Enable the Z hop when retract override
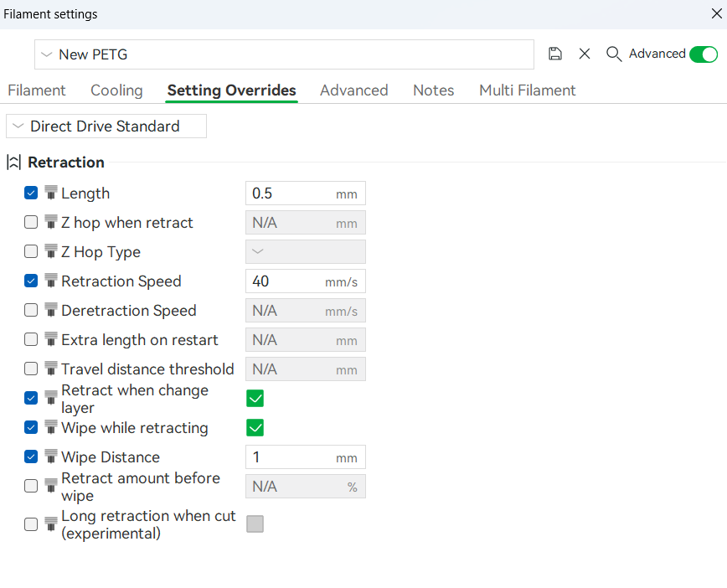Image resolution: width=727 pixels, height=588 pixels. click(31, 222)
